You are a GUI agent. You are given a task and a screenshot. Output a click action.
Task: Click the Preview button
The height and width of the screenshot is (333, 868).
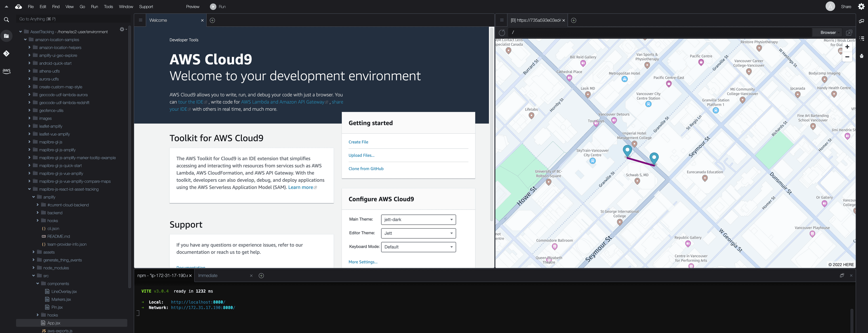click(x=193, y=6)
